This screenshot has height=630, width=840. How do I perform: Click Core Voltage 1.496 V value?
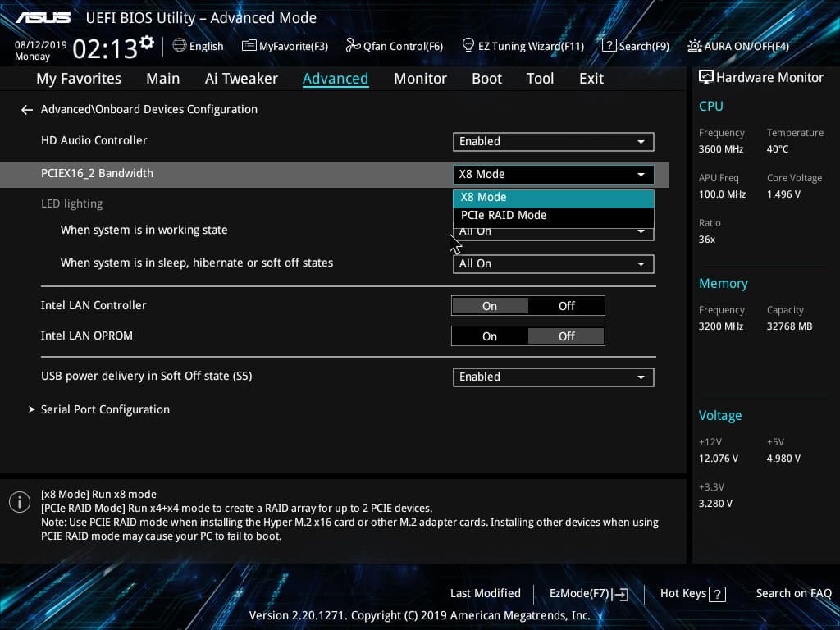[783, 194]
